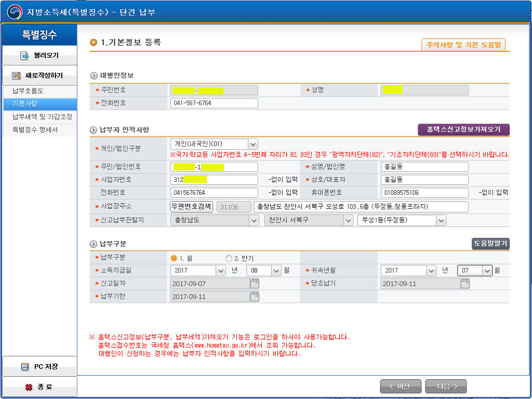Click the 홈택스신고정보가져오기 button

pyautogui.click(x=463, y=129)
